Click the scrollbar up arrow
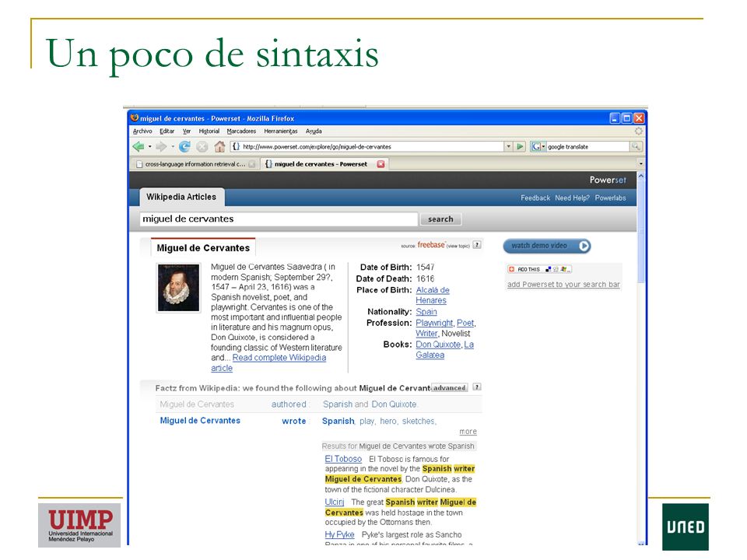747x560 pixels. [640, 176]
